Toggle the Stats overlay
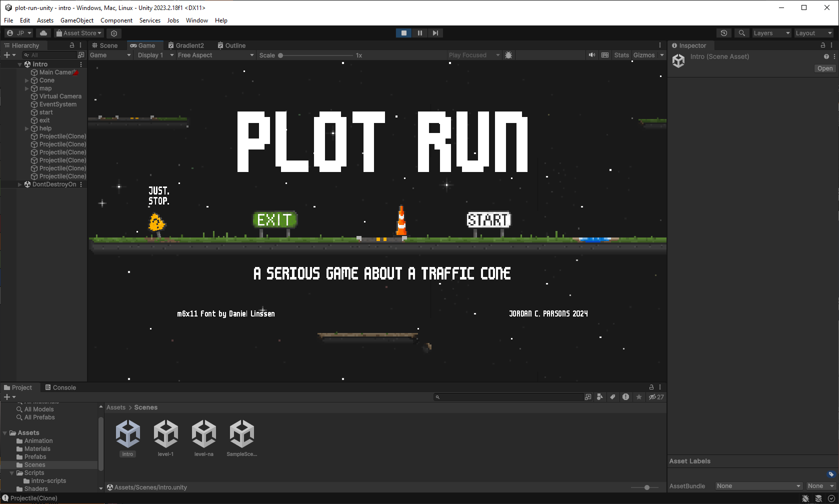 click(621, 55)
